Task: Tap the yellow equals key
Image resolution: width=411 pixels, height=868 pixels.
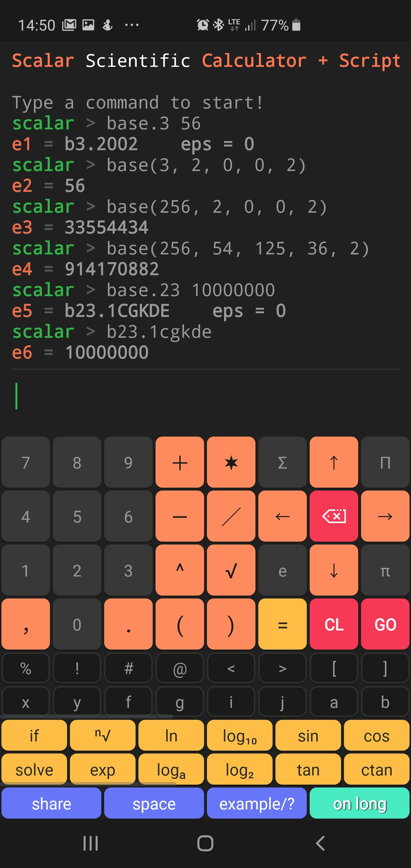Action: tap(282, 624)
